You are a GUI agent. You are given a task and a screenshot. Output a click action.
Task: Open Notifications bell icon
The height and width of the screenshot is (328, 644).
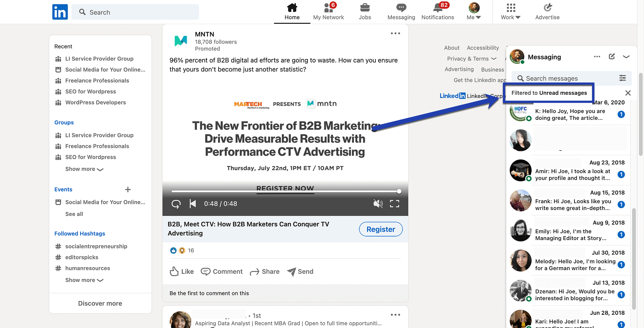click(x=438, y=7)
